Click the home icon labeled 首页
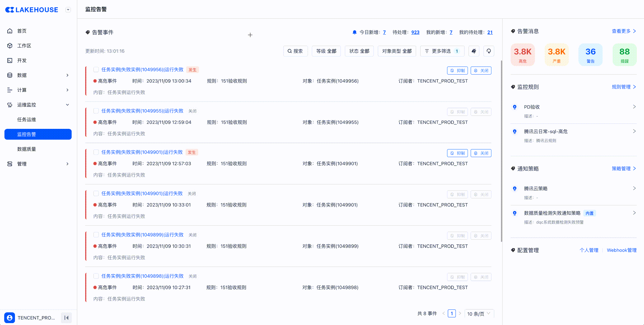 coord(10,31)
